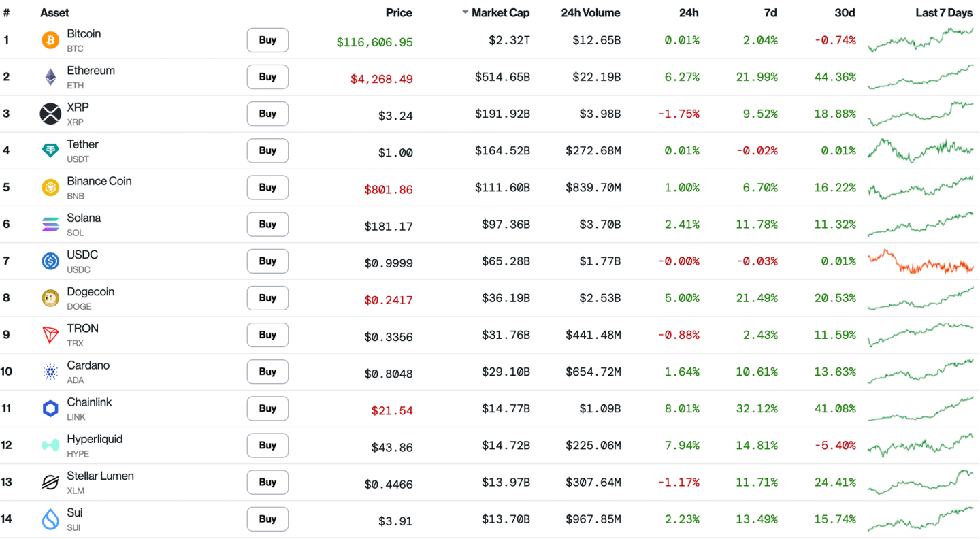This screenshot has width=980, height=539.
Task: Click Solana's $97.36B market cap
Action: click(506, 224)
